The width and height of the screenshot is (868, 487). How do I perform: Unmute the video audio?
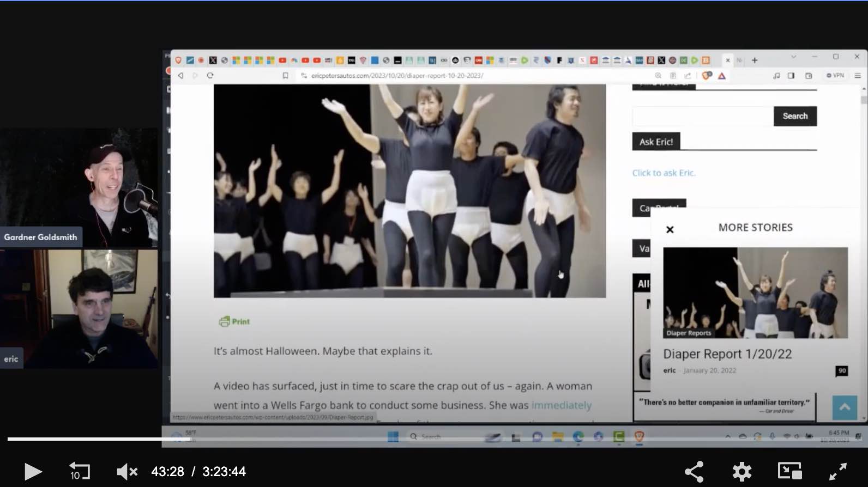click(x=126, y=471)
